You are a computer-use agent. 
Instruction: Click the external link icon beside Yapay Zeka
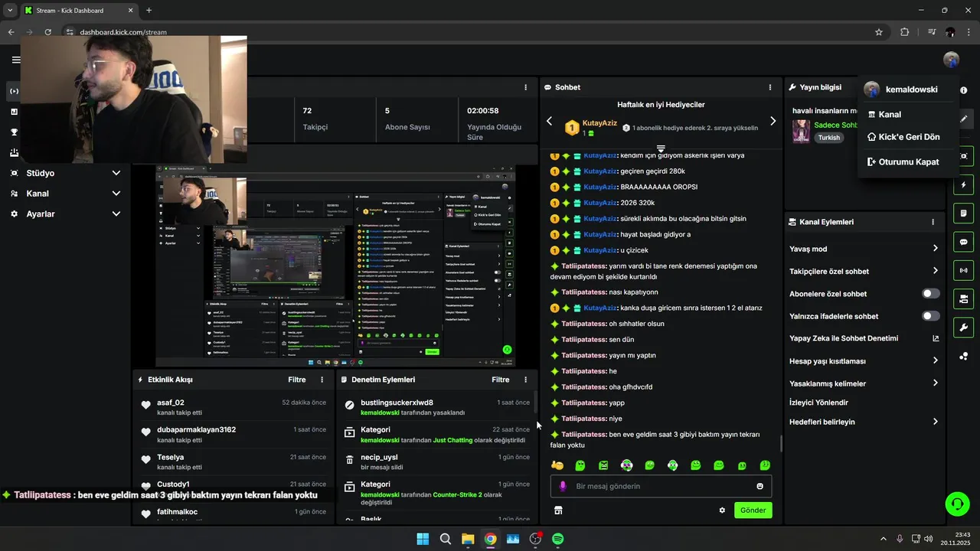[x=936, y=338]
